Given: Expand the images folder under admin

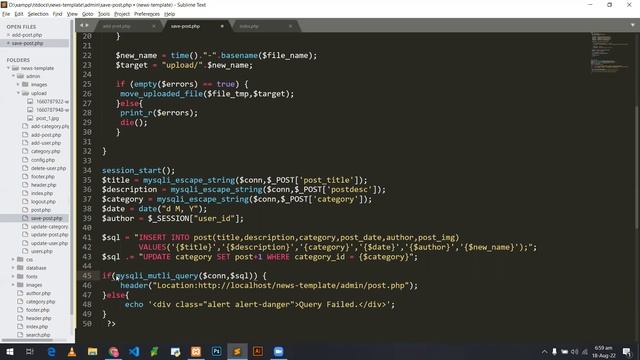Looking at the screenshot, I should (x=18, y=84).
